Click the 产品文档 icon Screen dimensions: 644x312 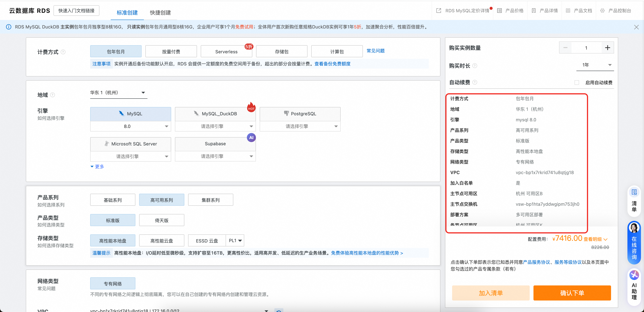click(568, 11)
